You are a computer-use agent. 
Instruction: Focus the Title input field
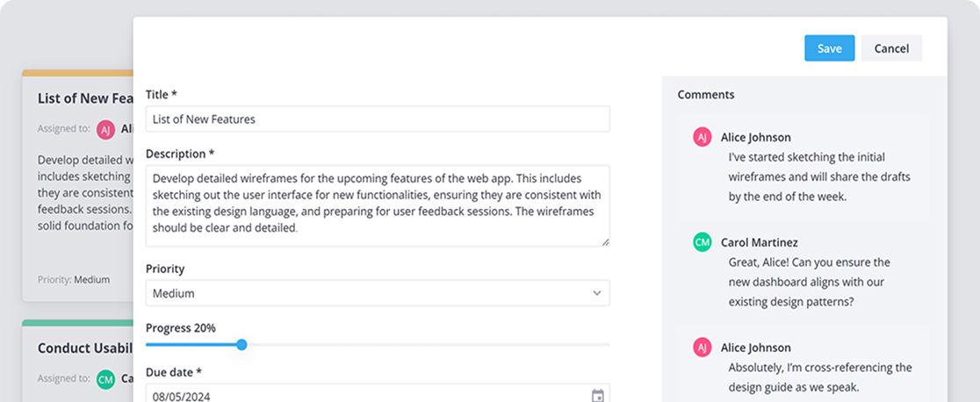pyautogui.click(x=378, y=118)
